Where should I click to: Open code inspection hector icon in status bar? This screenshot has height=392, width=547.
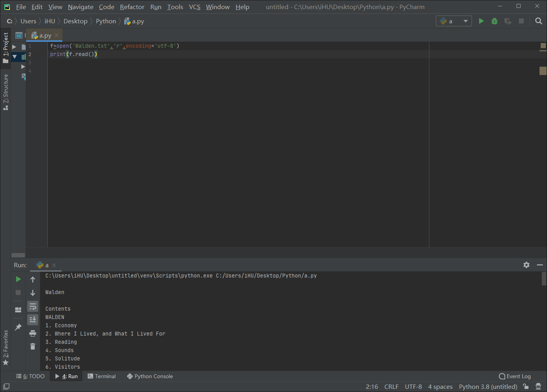tap(538, 386)
